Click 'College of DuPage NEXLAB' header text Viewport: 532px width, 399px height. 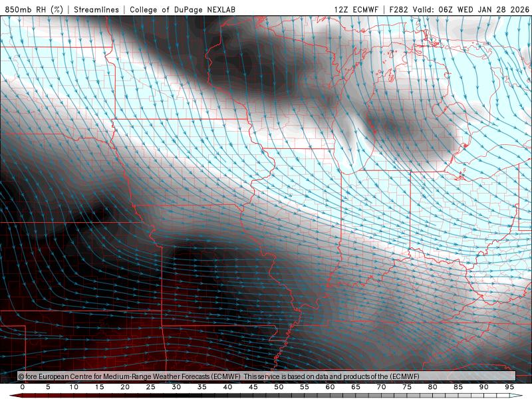(182, 9)
